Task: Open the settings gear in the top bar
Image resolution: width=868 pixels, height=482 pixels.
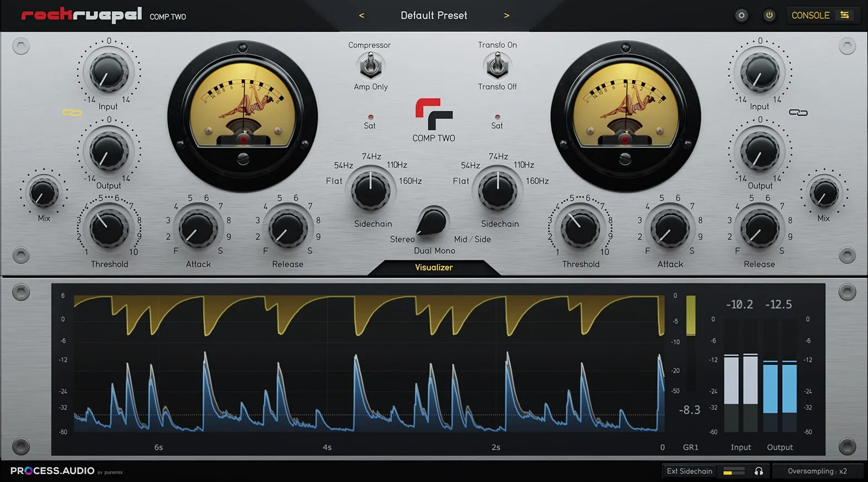Action: (741, 16)
